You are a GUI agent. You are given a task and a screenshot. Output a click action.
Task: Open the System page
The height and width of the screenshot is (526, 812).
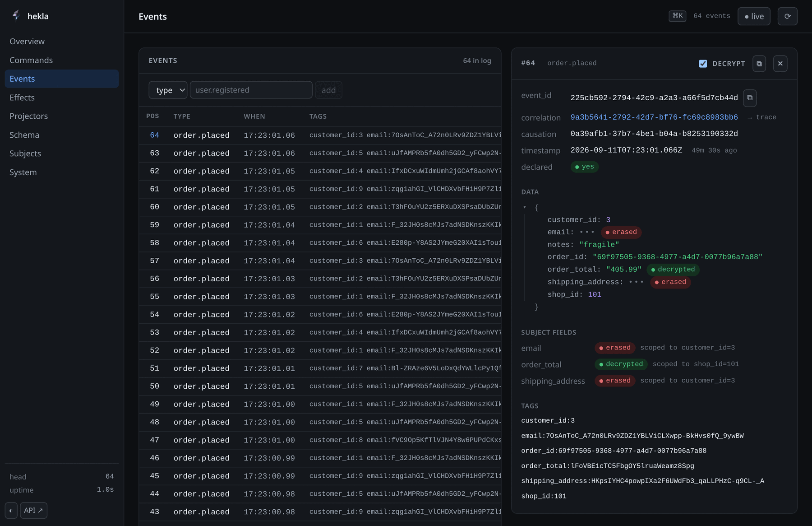[x=62, y=172]
